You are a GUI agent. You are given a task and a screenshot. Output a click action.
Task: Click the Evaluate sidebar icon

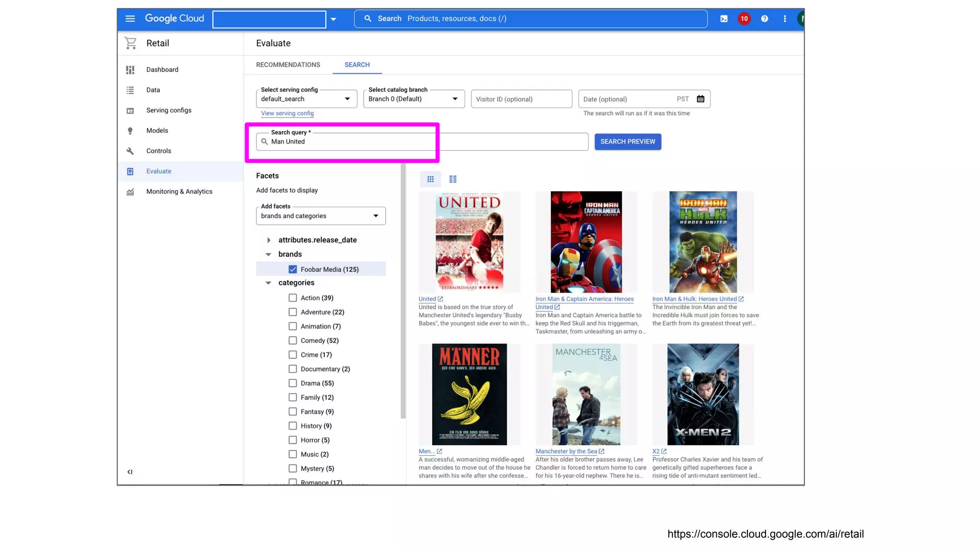[x=130, y=171]
